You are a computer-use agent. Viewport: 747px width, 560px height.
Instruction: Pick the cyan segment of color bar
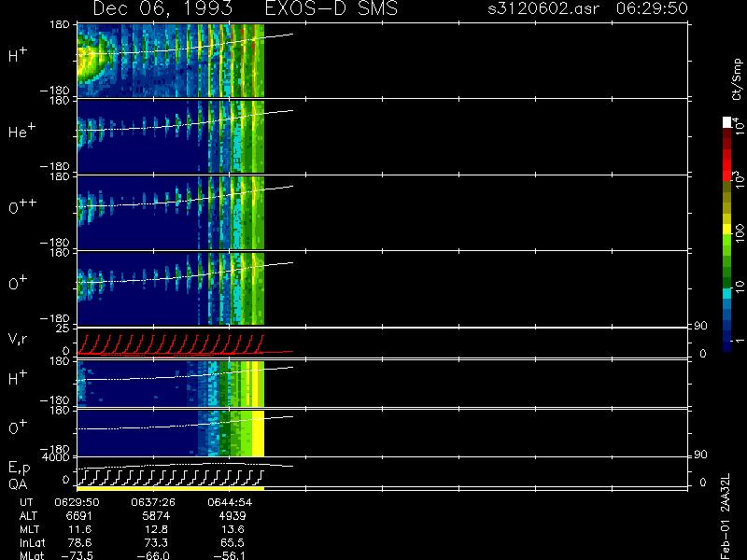pyautogui.click(x=727, y=293)
